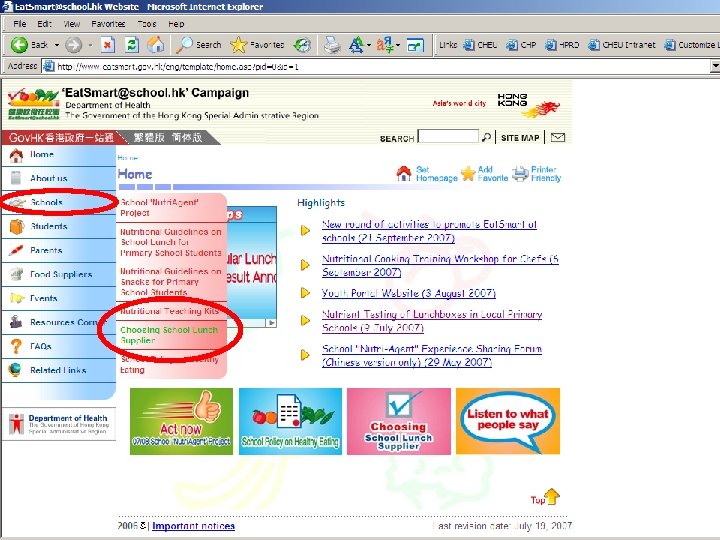Switch to Simplified Chinese version 簡体版
Viewport: 720px width, 540px height.
[x=187, y=137]
